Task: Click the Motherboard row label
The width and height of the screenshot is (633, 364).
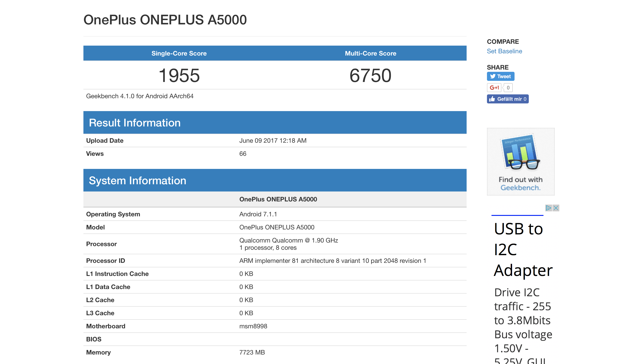Action: (105, 326)
